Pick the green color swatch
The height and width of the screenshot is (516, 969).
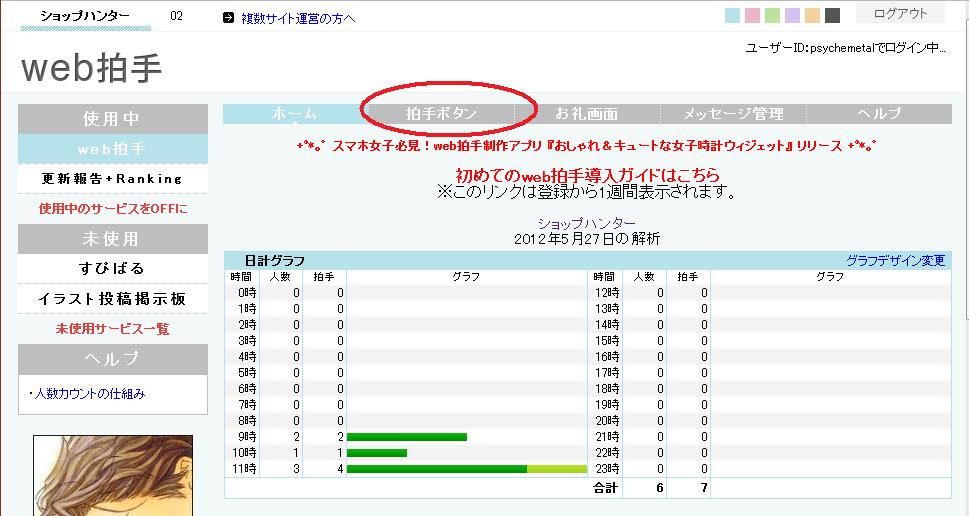click(772, 15)
